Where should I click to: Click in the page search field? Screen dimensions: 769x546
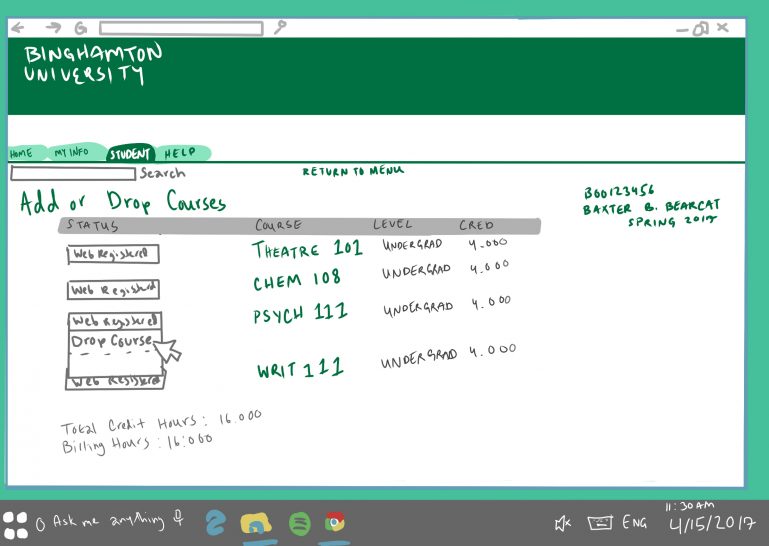72,174
